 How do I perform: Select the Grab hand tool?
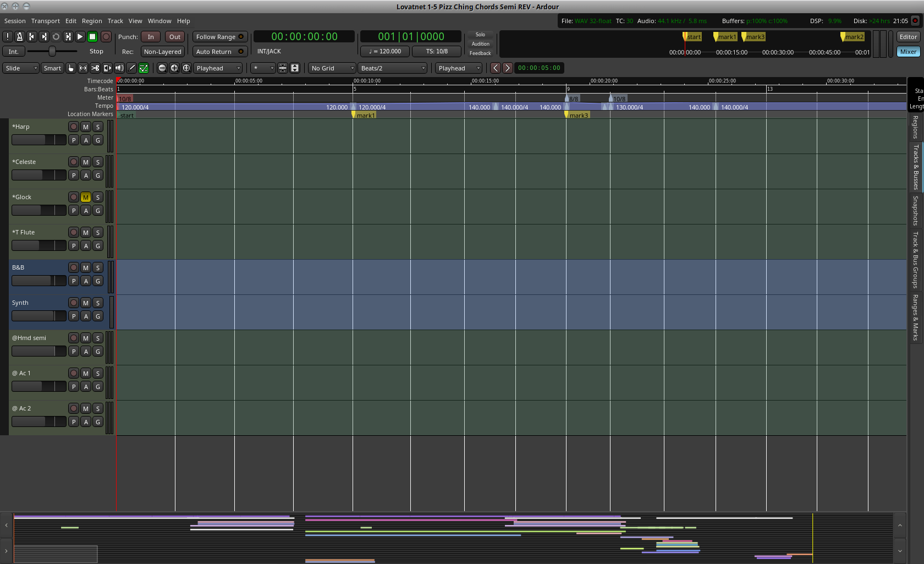pyautogui.click(x=71, y=68)
